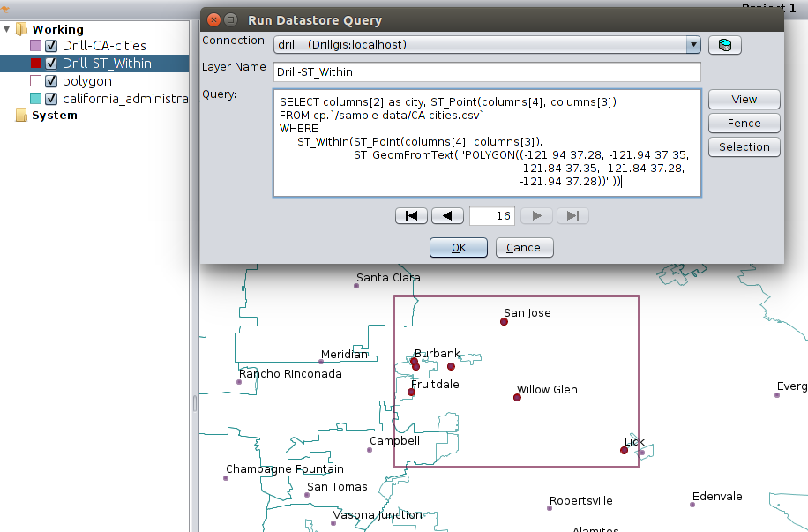Click the Santa Clara point on map

tap(356, 286)
